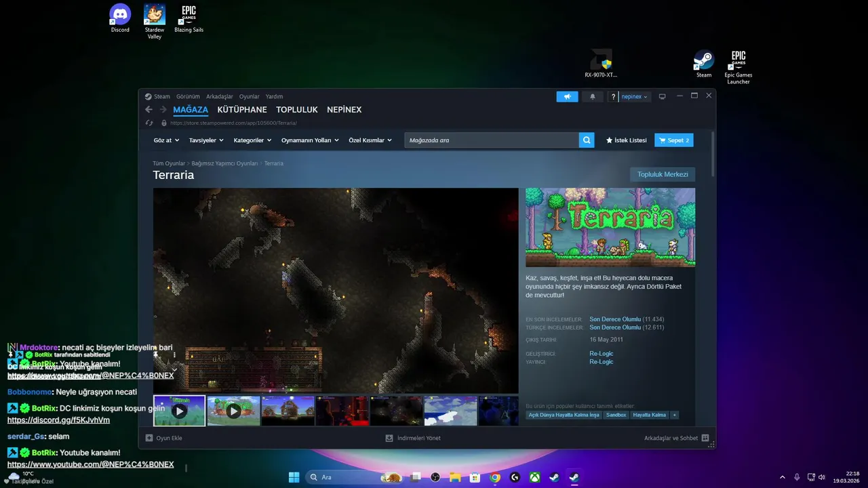Screen dimensions: 868x488
Task: Expand the Özel Kısımlar dropdown
Action: coord(370,140)
